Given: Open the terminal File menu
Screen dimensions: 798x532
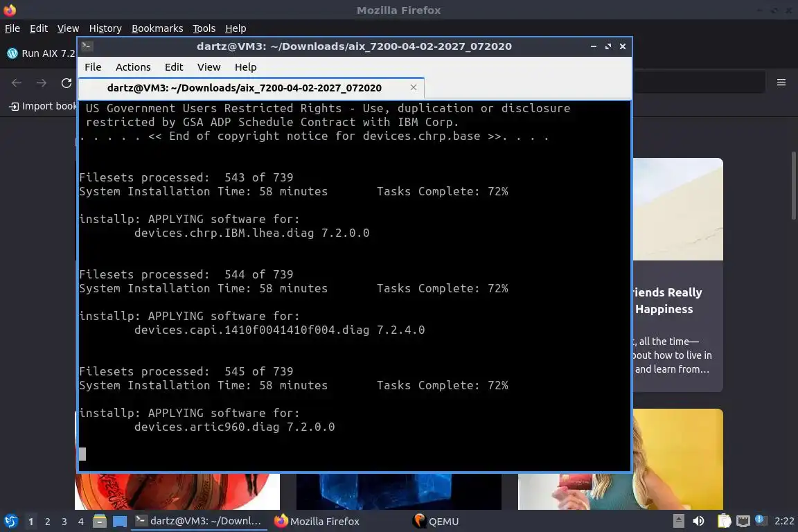Looking at the screenshot, I should (93, 67).
